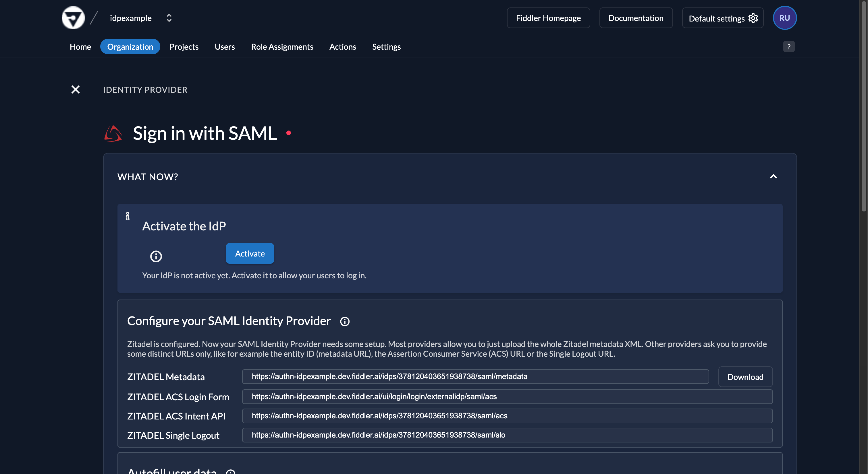Image resolution: width=868 pixels, height=474 pixels.
Task: Open Default settings with gear icon
Action: (x=723, y=18)
